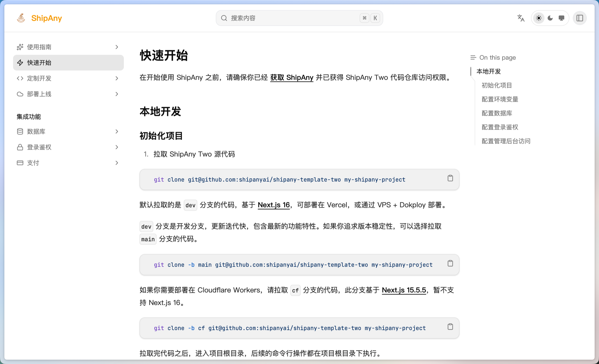Copy the first git clone command
The width and height of the screenshot is (599, 364).
point(450,178)
